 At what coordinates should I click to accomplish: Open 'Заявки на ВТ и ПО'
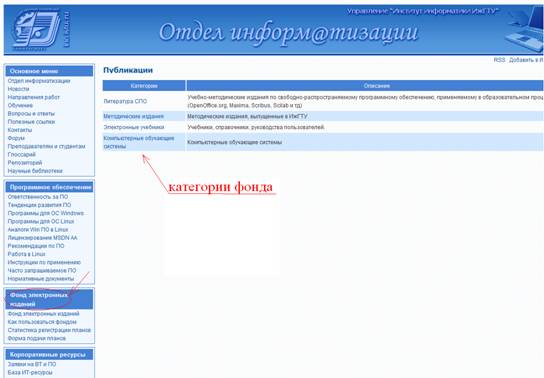[32, 364]
